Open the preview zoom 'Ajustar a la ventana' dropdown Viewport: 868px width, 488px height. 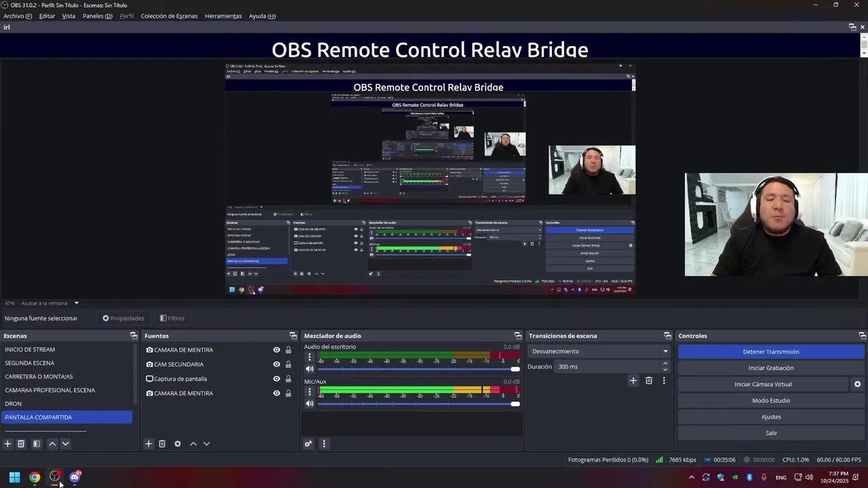[x=77, y=303]
